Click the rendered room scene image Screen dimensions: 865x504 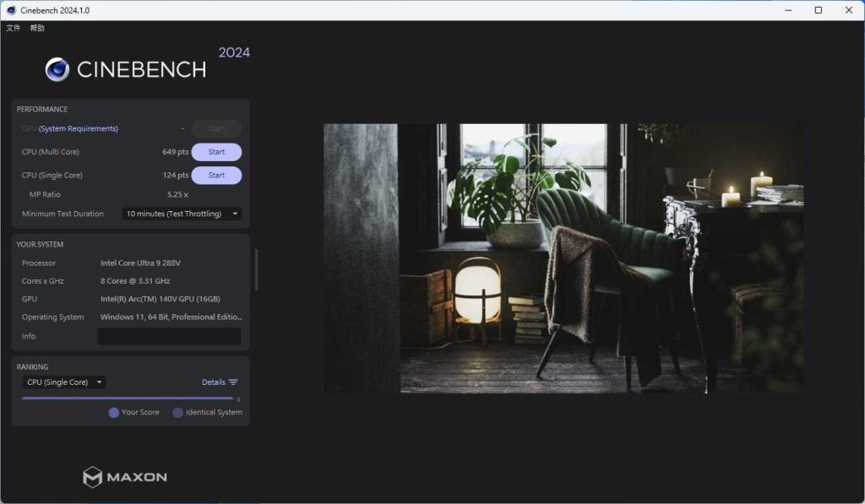[563, 258]
